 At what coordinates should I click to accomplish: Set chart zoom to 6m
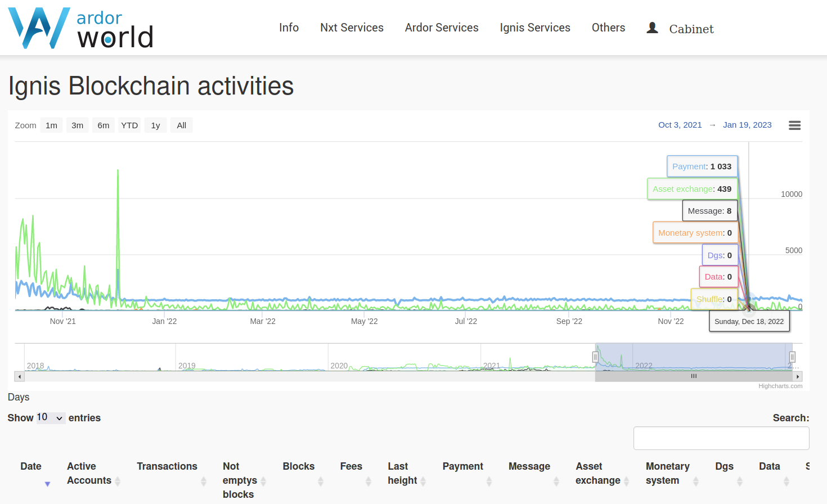coord(104,125)
